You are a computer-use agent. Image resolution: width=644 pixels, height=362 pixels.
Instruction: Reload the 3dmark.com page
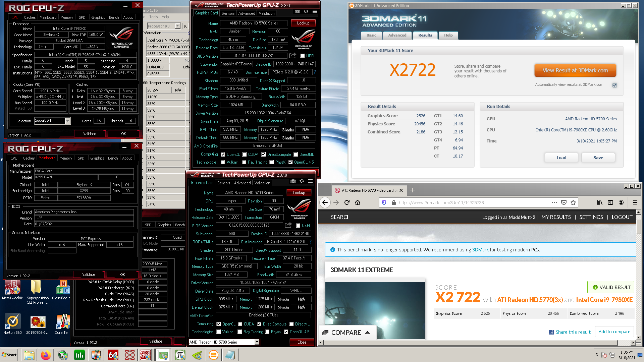coord(347,202)
